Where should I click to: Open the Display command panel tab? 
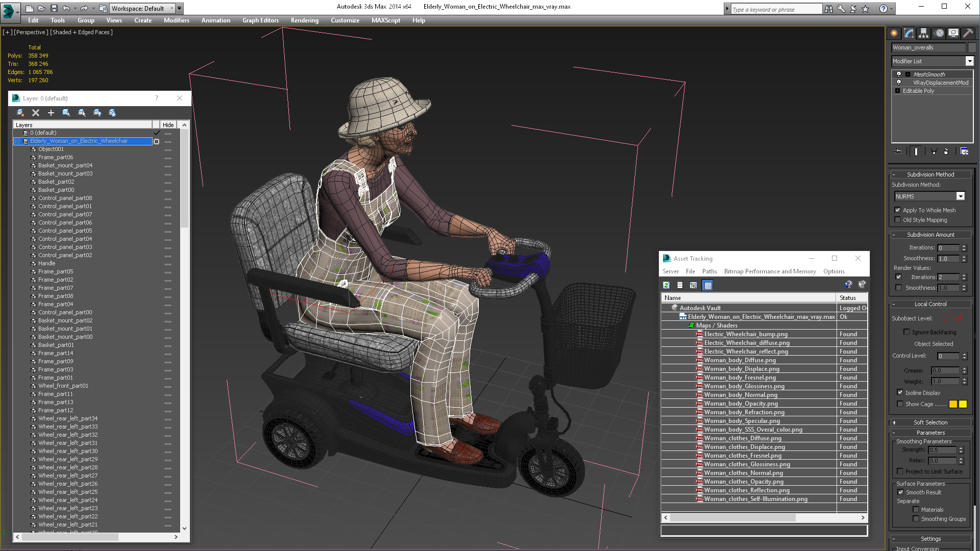953,33
